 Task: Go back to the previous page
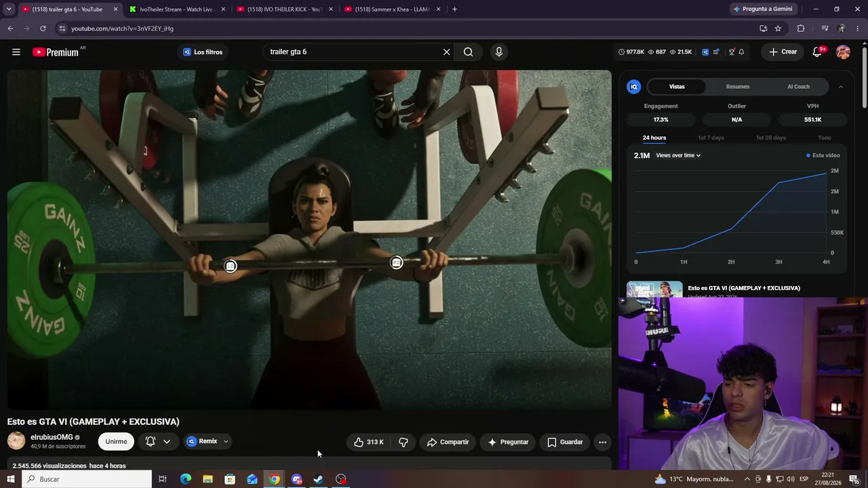tap(10, 28)
